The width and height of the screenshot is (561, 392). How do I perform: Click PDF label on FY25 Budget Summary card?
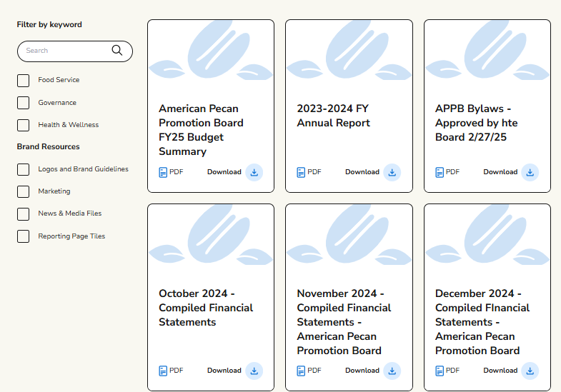pos(177,172)
